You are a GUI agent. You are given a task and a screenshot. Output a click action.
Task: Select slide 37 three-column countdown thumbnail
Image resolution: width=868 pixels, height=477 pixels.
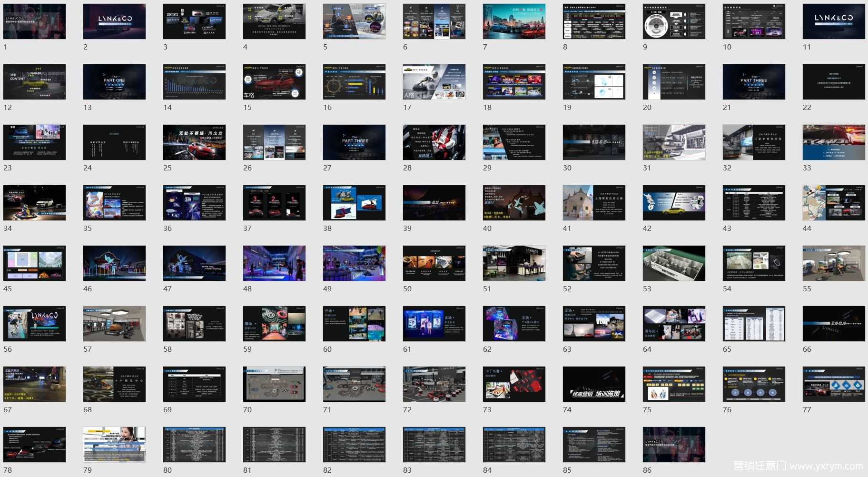pyautogui.click(x=274, y=203)
